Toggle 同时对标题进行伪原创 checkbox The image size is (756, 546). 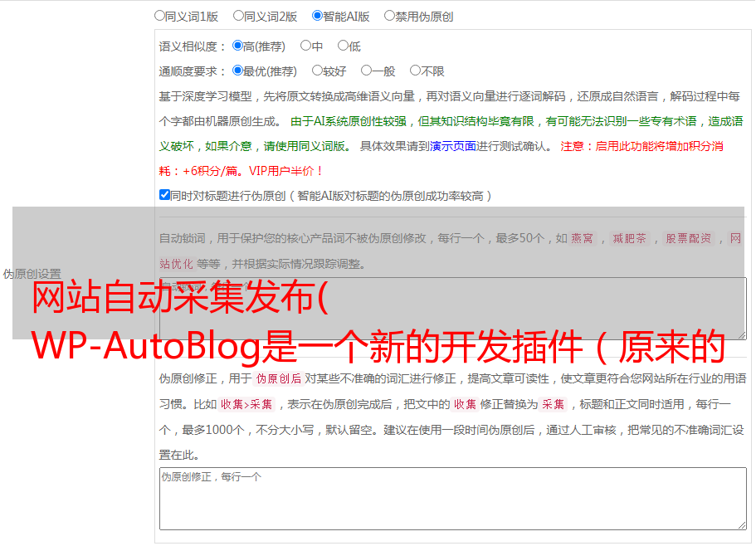click(164, 195)
